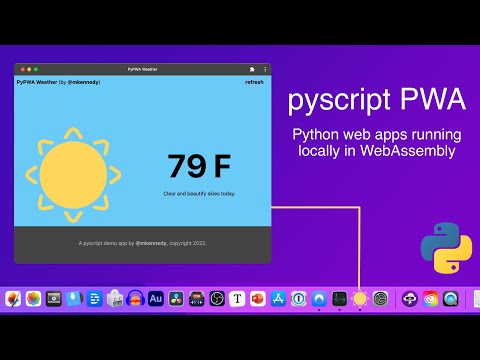The width and height of the screenshot is (480, 360).
Task: Open NordVPN mountain icon in the dock
Action: click(x=319, y=299)
